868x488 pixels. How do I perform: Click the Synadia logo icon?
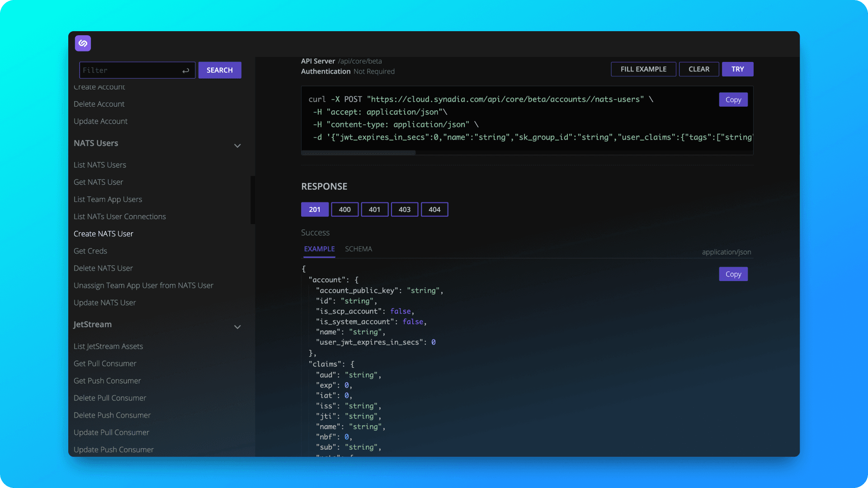pyautogui.click(x=83, y=43)
